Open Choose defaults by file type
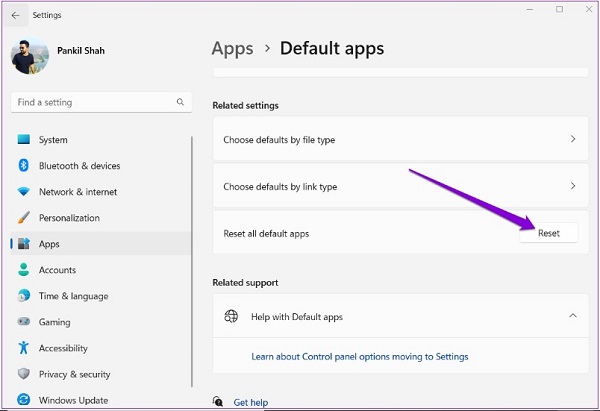The width and height of the screenshot is (600, 411). (400, 139)
